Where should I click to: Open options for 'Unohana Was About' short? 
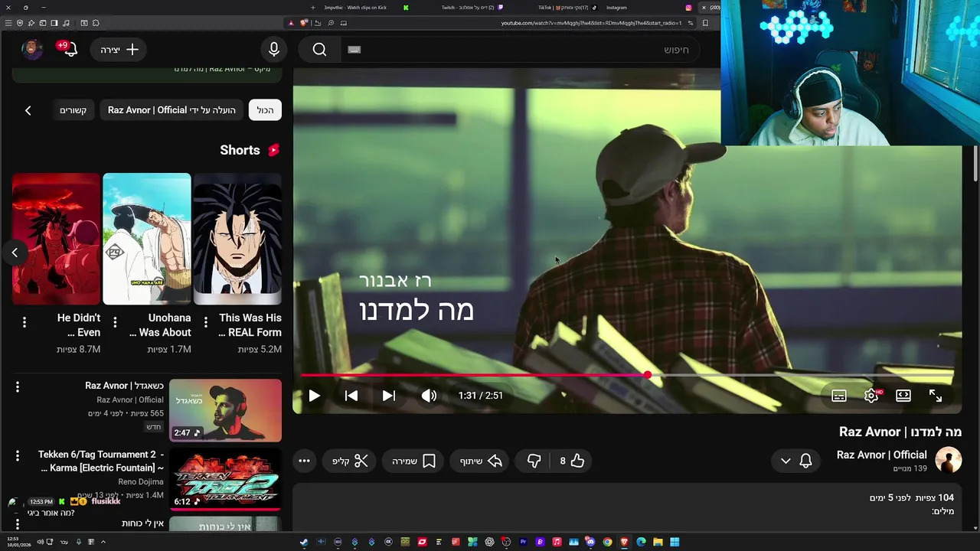(115, 323)
